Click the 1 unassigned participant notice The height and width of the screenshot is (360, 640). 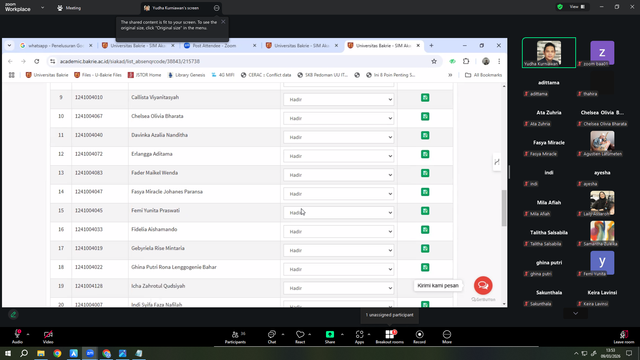[x=389, y=315]
